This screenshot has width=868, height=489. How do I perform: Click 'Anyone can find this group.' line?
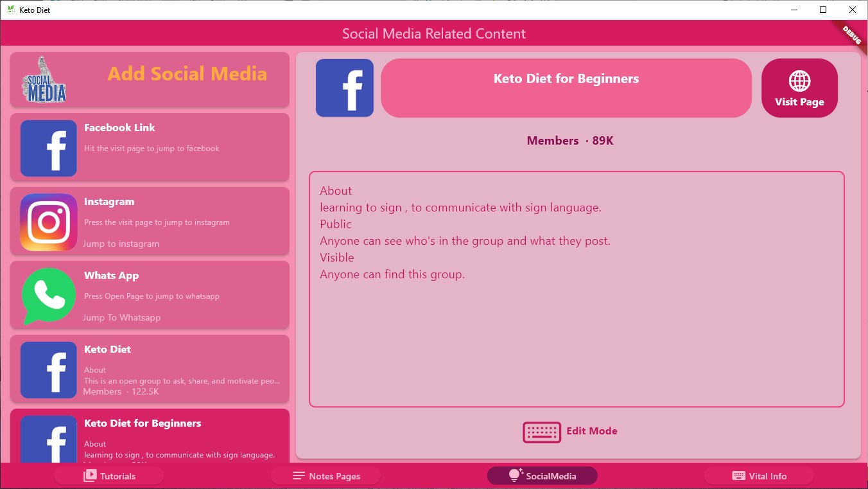[x=392, y=275]
